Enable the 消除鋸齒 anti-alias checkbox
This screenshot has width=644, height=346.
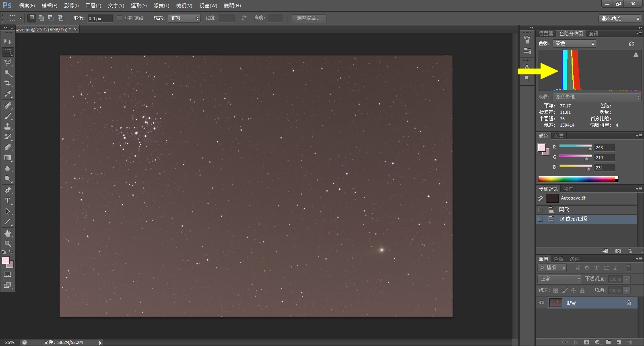pyautogui.click(x=120, y=18)
